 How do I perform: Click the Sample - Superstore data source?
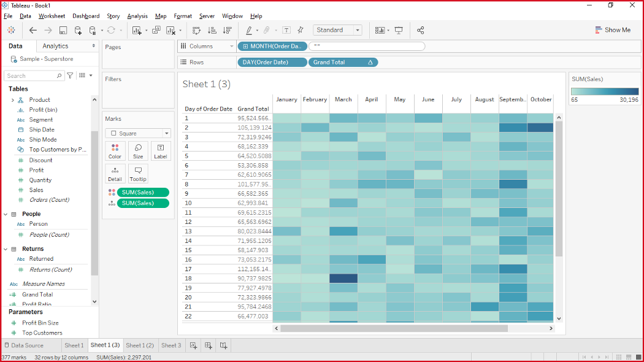point(47,59)
